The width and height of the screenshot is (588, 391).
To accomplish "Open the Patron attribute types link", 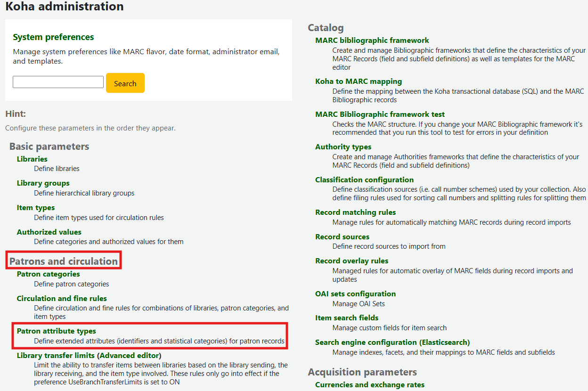I will tap(56, 331).
